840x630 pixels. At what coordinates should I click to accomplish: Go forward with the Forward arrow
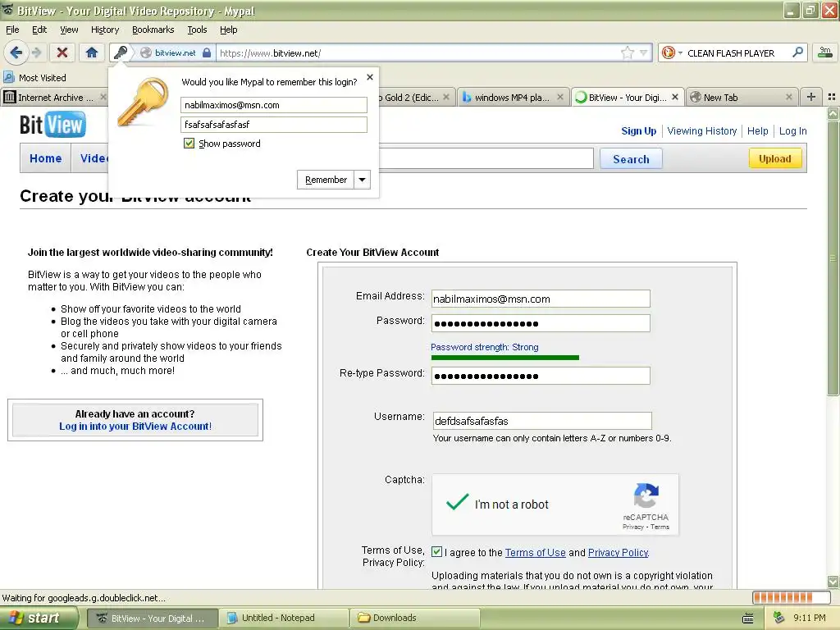tap(36, 52)
